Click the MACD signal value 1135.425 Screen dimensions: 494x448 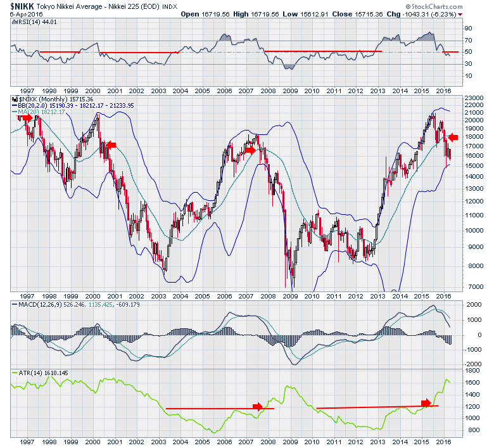click(x=101, y=305)
